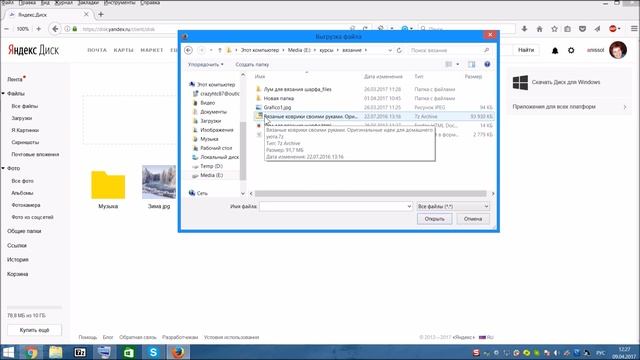Click the dialog horizontal scrollbar

click(370, 193)
